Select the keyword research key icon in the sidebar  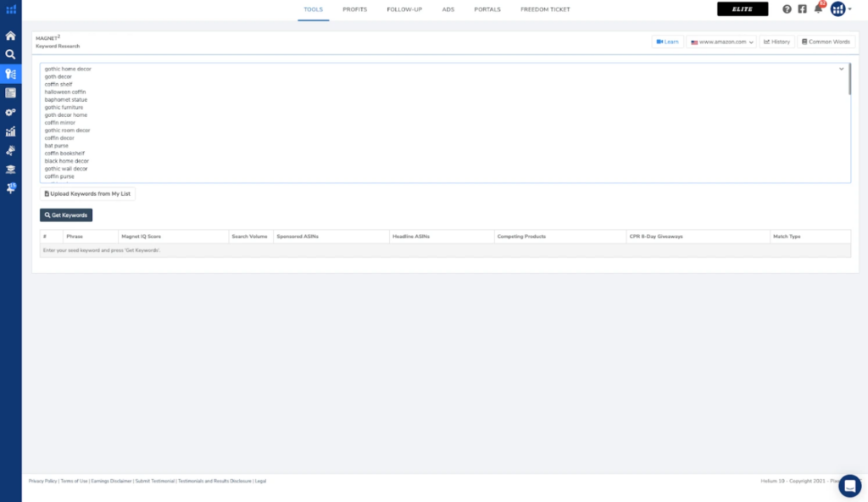tap(10, 74)
